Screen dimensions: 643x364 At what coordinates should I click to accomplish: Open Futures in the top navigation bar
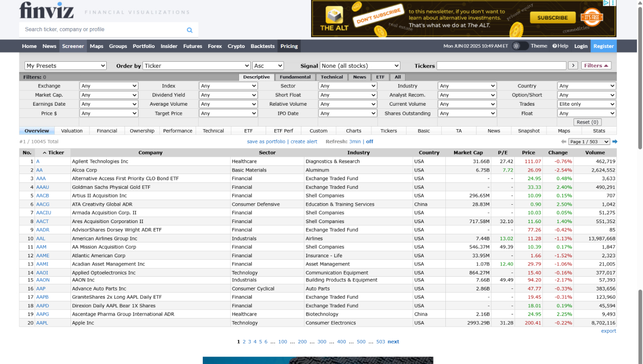193,46
